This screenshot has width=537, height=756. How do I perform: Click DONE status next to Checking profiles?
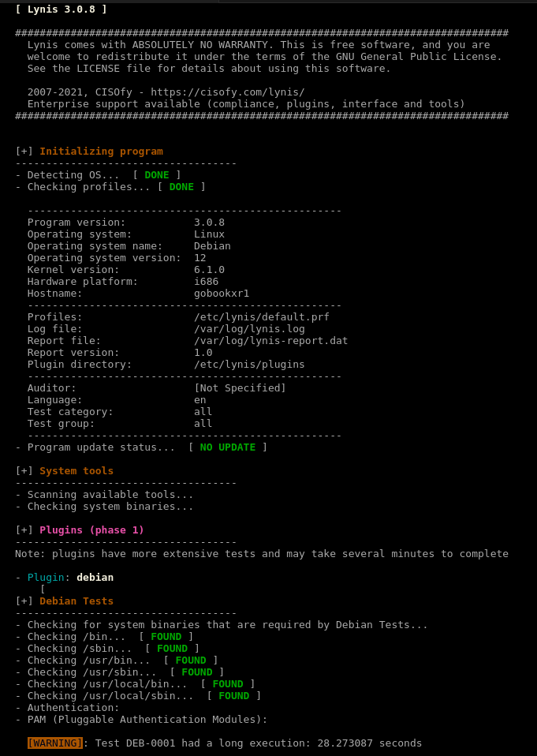pyautogui.click(x=181, y=187)
